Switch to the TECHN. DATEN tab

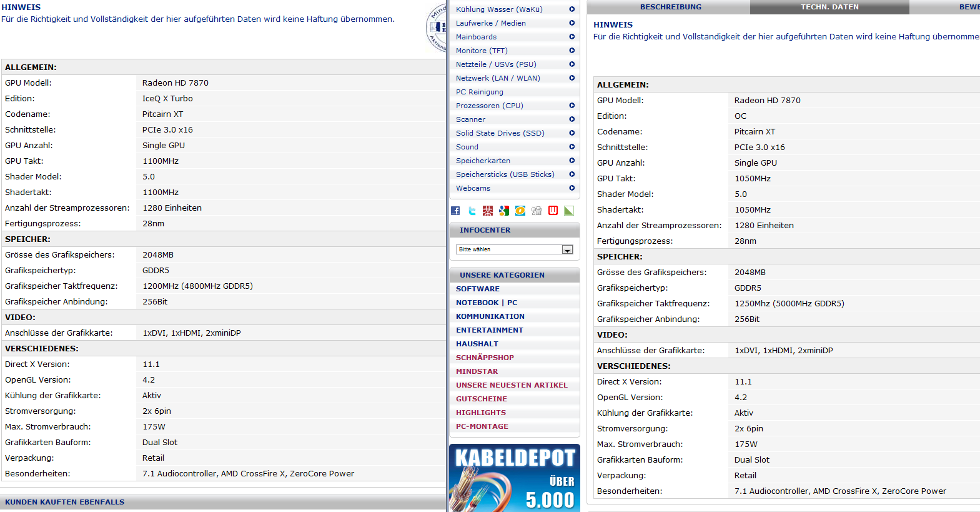click(x=829, y=7)
